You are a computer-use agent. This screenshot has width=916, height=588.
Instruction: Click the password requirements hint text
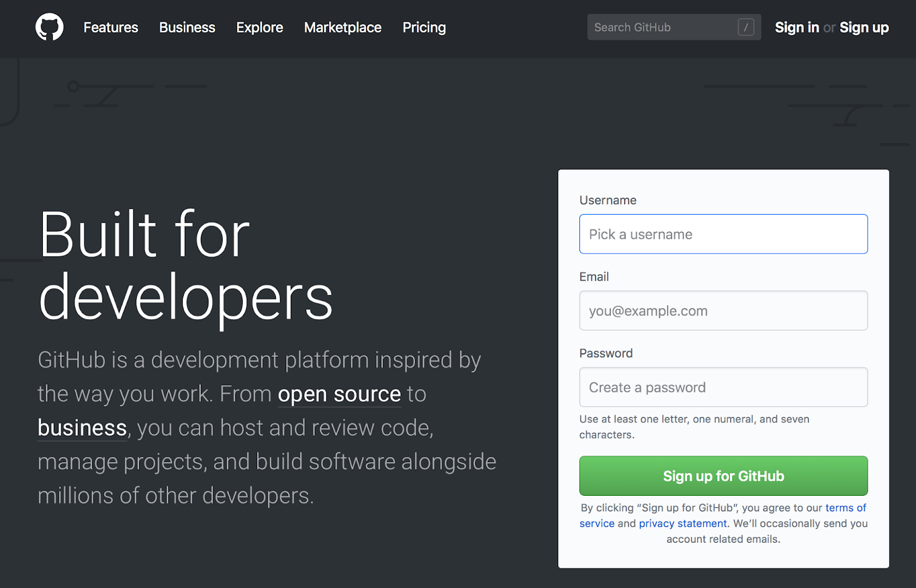(x=694, y=427)
